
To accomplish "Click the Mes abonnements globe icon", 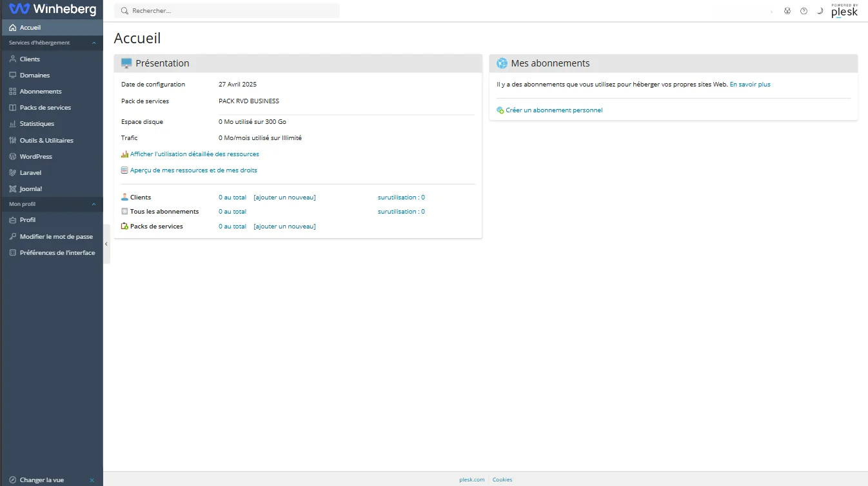I will 502,63.
